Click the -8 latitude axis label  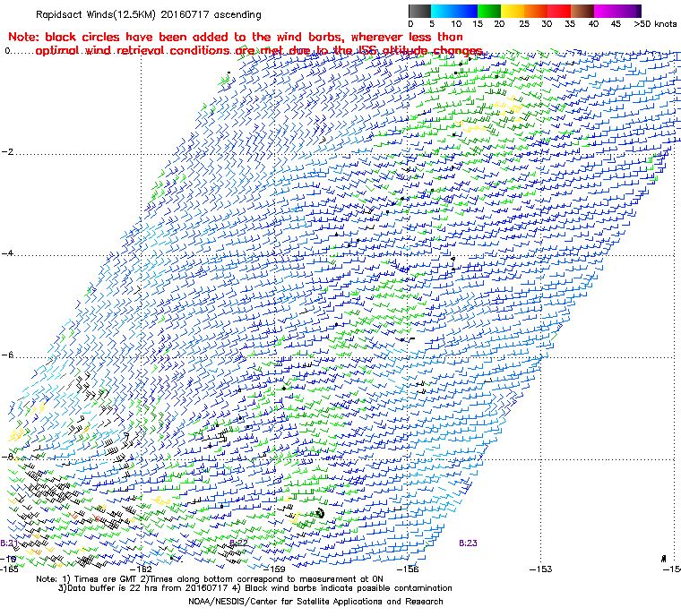click(7, 457)
